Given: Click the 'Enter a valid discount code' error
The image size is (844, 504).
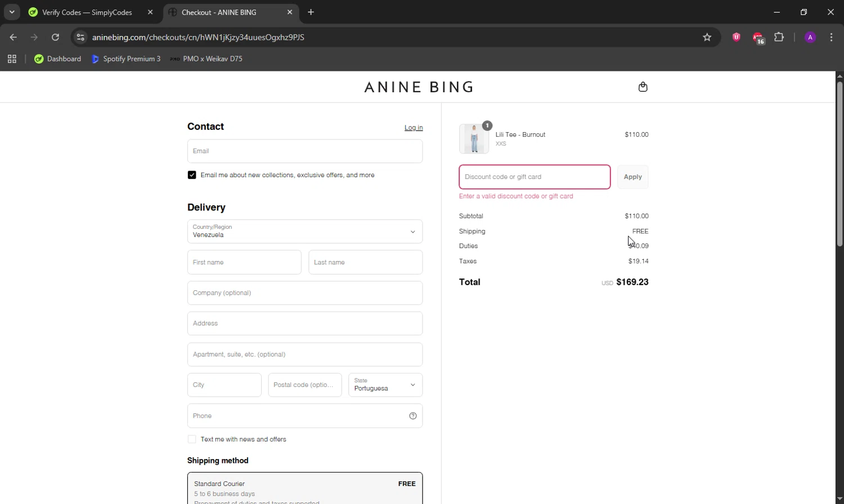Looking at the screenshot, I should (516, 196).
